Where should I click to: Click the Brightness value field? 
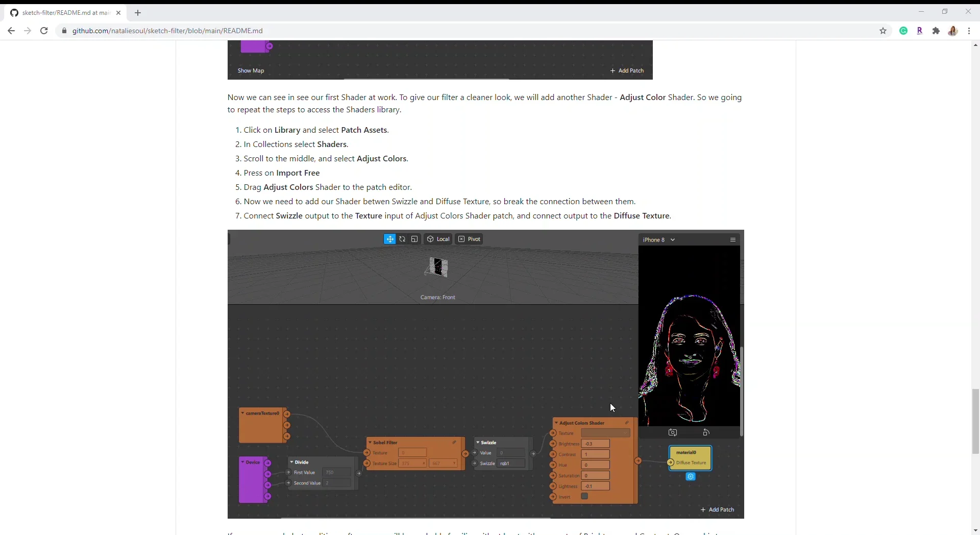pos(596,444)
